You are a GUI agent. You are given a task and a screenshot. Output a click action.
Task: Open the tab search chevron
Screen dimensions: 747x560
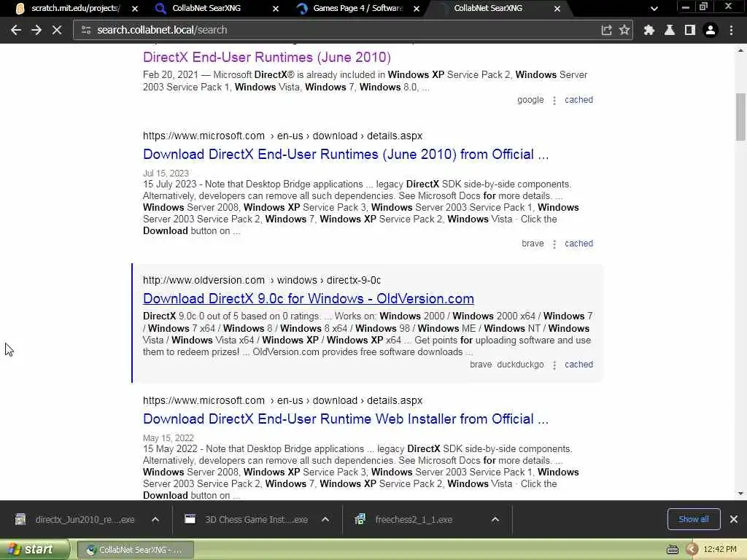point(654,8)
